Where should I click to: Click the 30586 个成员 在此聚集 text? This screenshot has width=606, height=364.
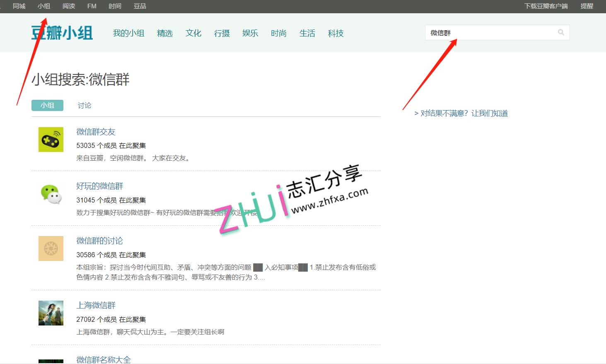click(x=111, y=255)
